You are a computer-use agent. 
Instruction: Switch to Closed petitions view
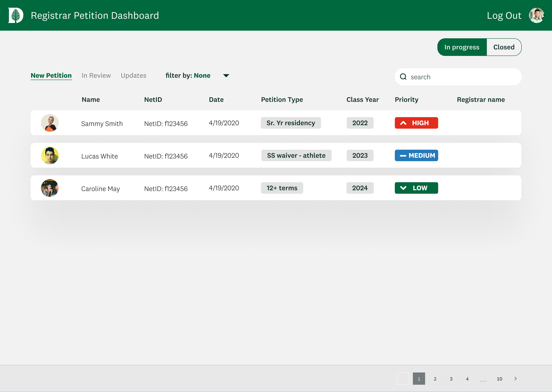pyautogui.click(x=504, y=47)
